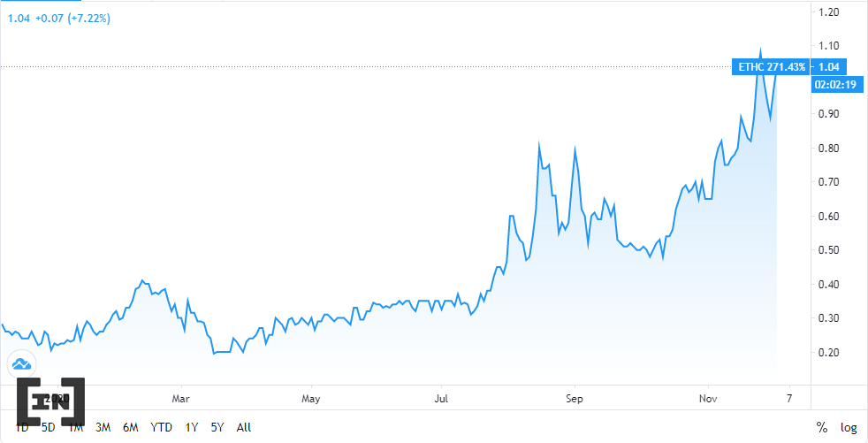Click the ETHC 271.43% price label
This screenshot has height=443, width=868.
(x=772, y=67)
